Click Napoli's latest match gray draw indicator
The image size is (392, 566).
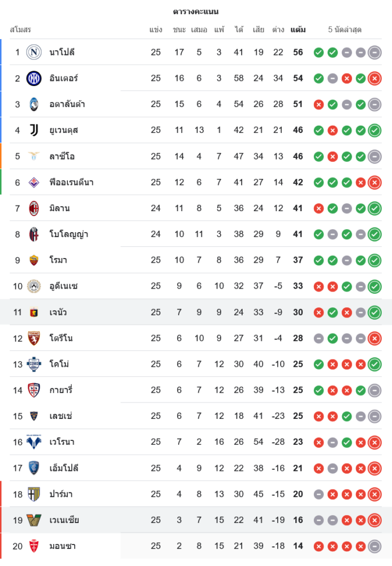click(374, 53)
